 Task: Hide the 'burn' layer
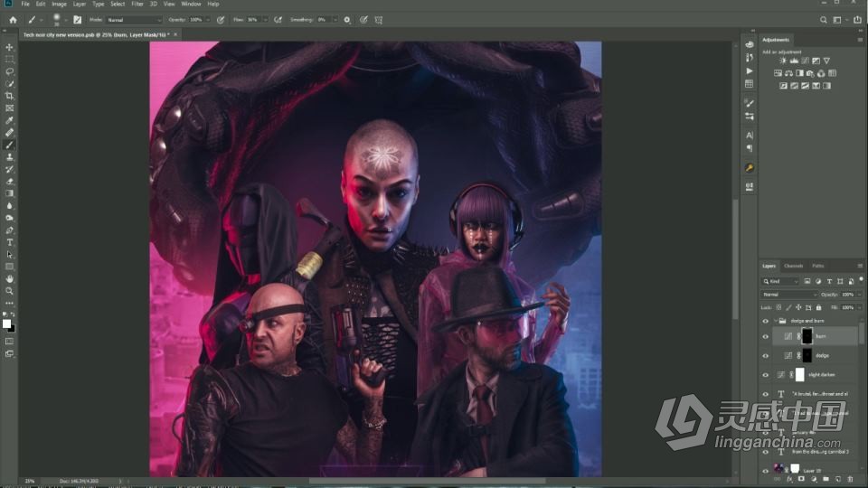(766, 336)
